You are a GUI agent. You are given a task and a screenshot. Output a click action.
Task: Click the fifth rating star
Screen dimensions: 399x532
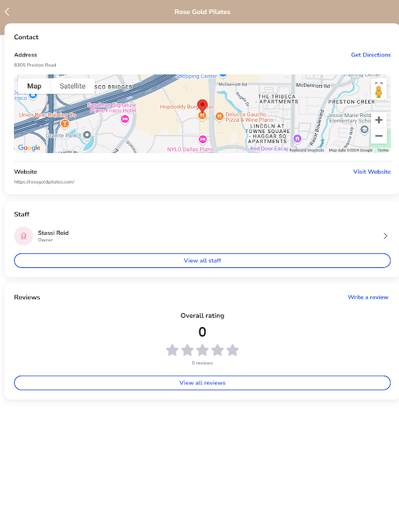click(232, 350)
